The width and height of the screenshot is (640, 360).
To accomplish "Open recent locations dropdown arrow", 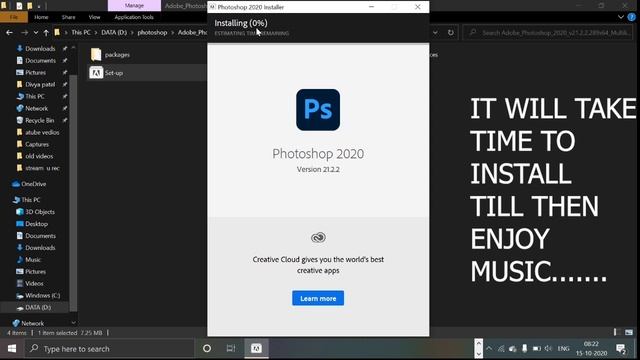I will tap(36, 32).
